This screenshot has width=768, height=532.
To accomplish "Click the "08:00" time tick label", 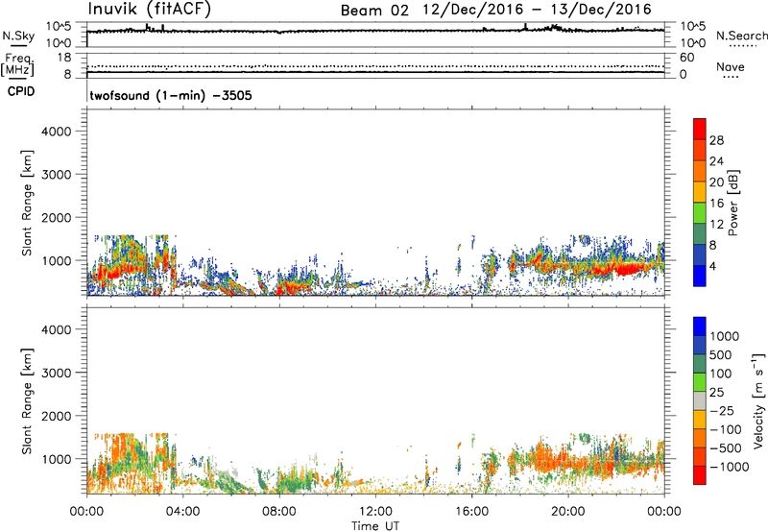I will tap(279, 512).
